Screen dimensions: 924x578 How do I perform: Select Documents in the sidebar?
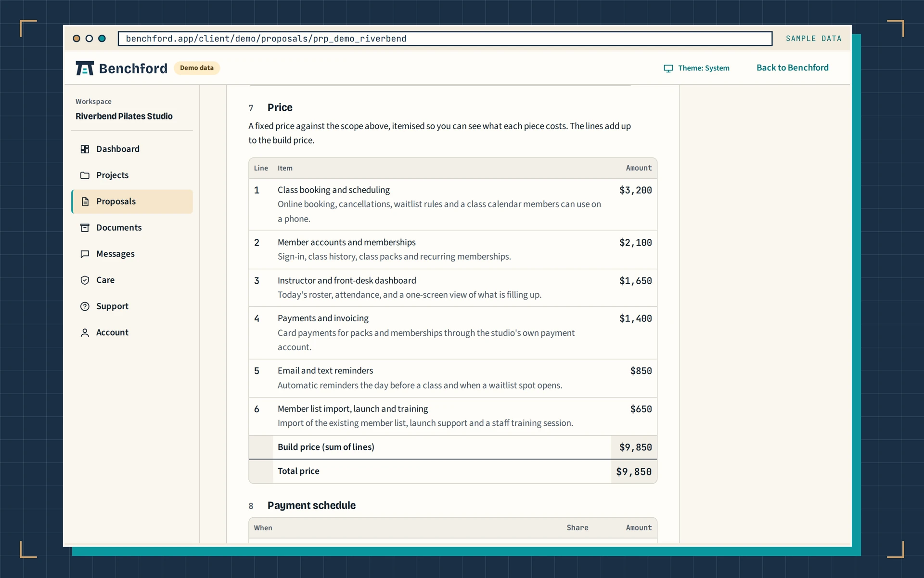click(132, 228)
